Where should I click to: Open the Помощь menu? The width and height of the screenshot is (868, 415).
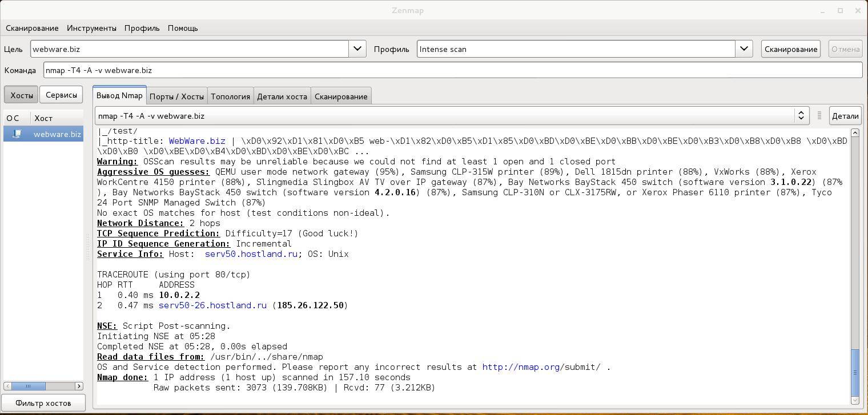(x=183, y=28)
